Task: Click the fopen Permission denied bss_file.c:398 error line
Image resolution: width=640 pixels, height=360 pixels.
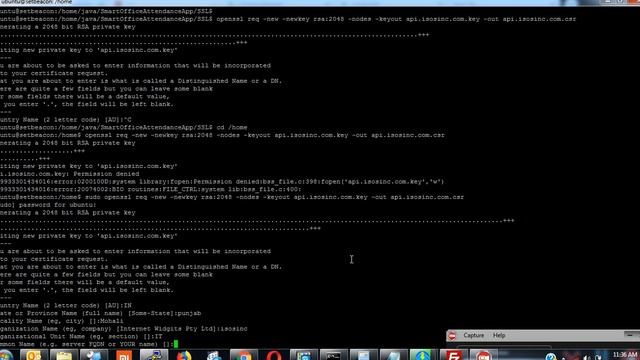Action: 222,182
